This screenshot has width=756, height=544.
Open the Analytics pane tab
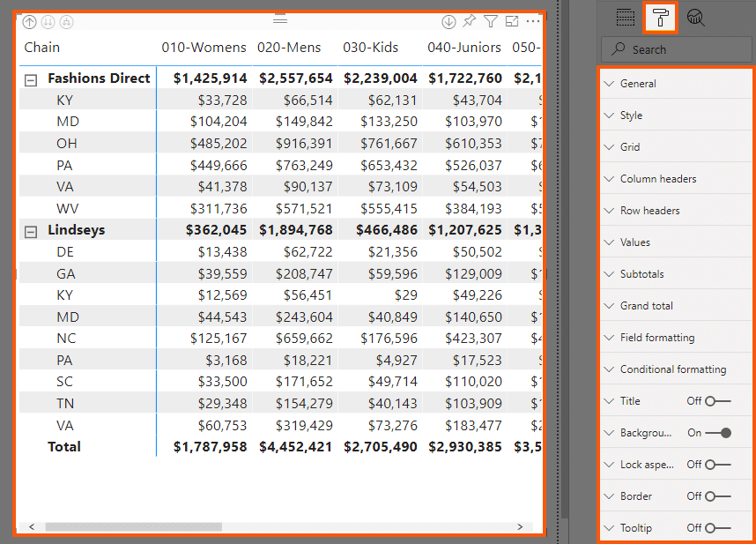(x=696, y=17)
